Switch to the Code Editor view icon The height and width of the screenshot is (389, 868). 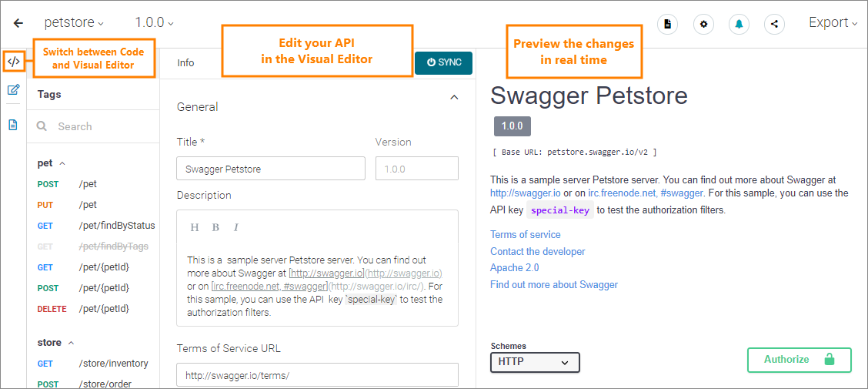pos(13,62)
